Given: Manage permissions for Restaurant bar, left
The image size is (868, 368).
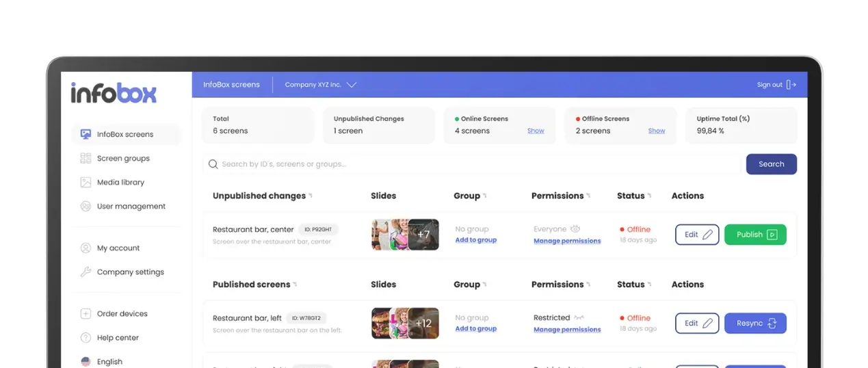Looking at the screenshot, I should 567,330.
